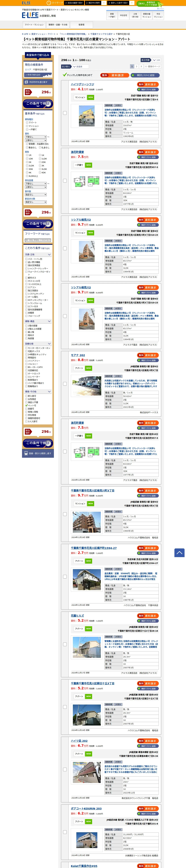
Task: Check the マンション building type box
Action: (x=27, y=126)
